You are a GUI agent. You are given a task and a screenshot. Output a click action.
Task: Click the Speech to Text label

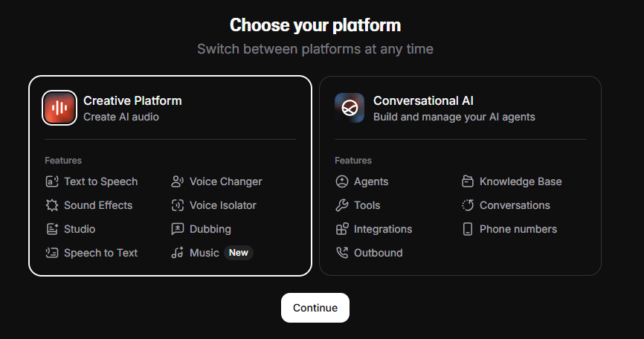point(100,253)
